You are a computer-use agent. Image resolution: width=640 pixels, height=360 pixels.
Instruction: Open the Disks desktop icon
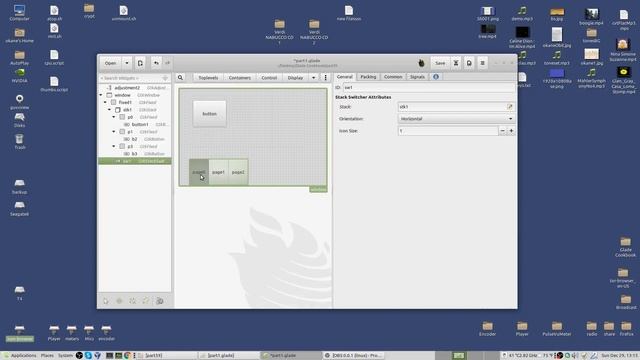click(20, 120)
